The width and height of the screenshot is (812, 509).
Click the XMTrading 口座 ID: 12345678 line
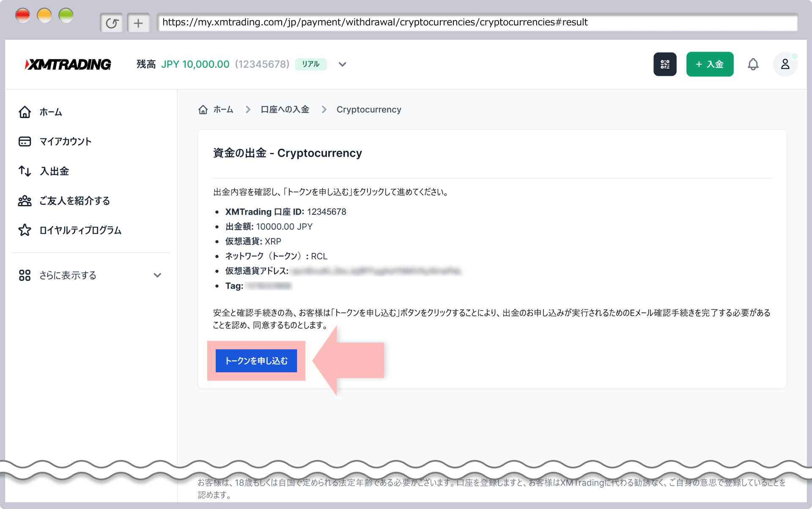click(286, 212)
